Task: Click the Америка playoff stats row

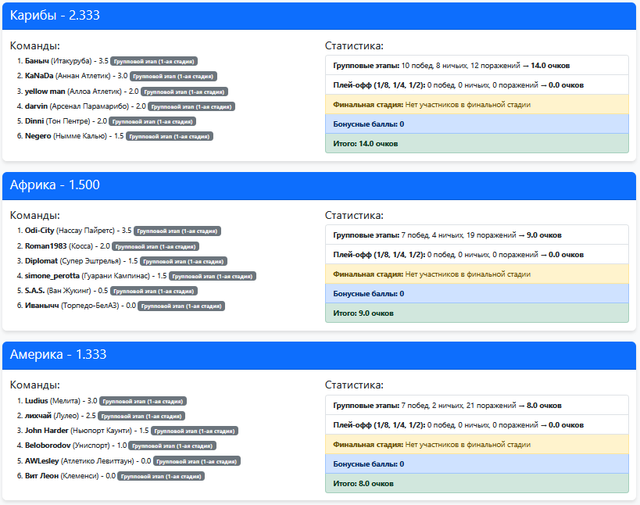Action: [476, 424]
